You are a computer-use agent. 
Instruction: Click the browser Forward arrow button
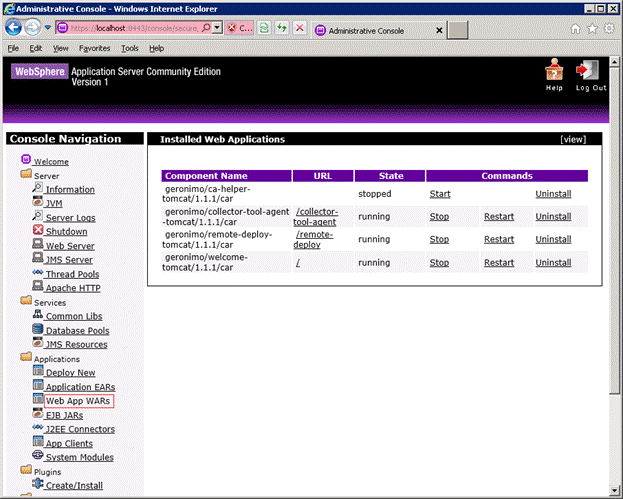tap(33, 28)
